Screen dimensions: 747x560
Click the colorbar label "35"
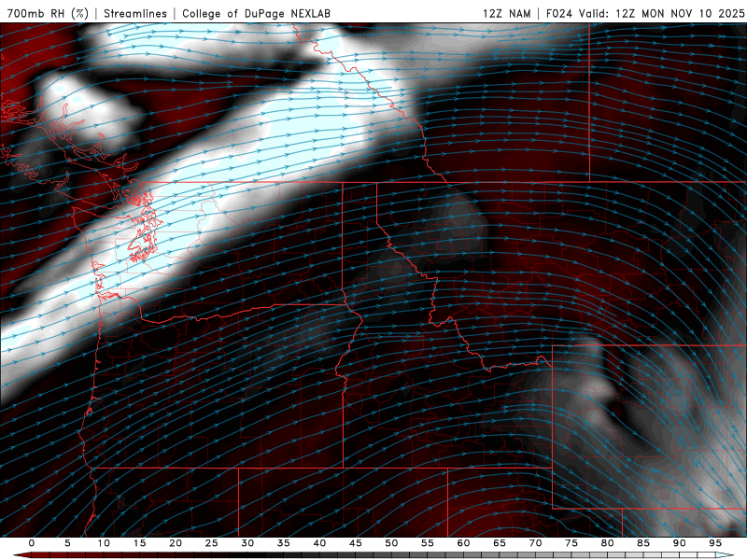coord(284,543)
